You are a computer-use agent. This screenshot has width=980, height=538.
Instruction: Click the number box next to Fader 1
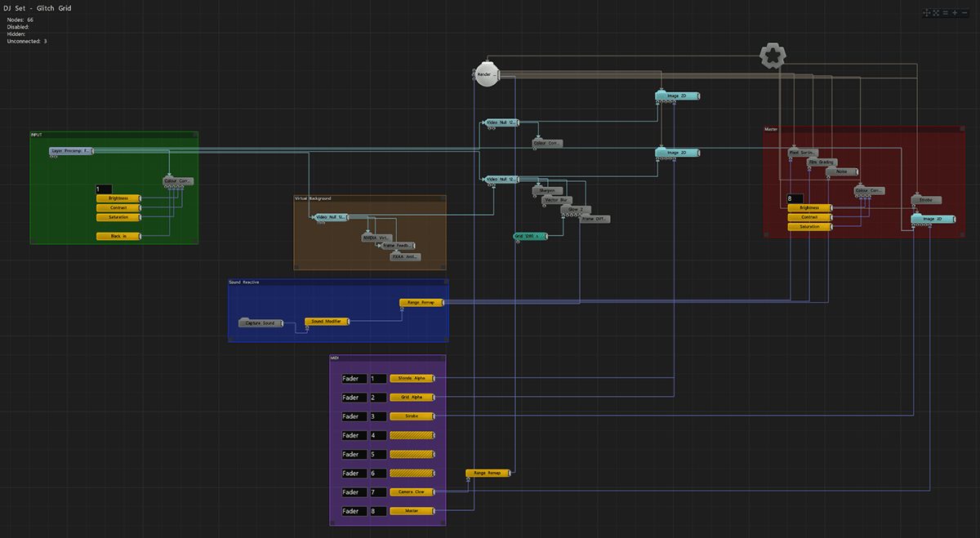(378, 379)
